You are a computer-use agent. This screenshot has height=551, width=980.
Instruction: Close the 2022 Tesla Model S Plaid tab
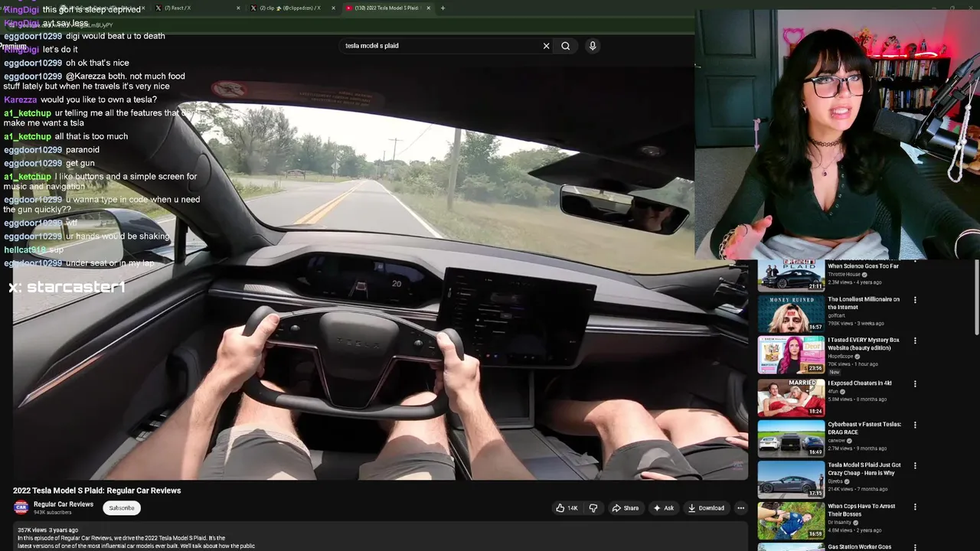[x=428, y=8]
